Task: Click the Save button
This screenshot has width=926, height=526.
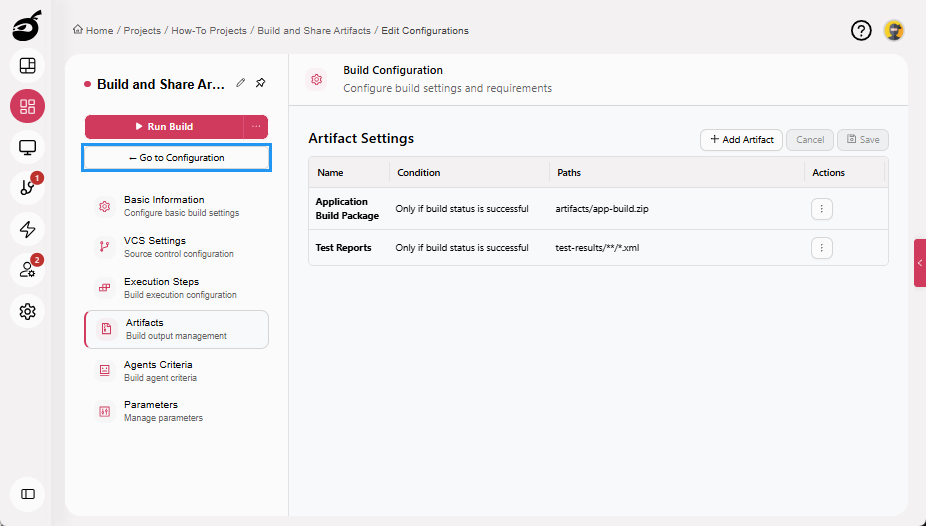Action: 863,140
